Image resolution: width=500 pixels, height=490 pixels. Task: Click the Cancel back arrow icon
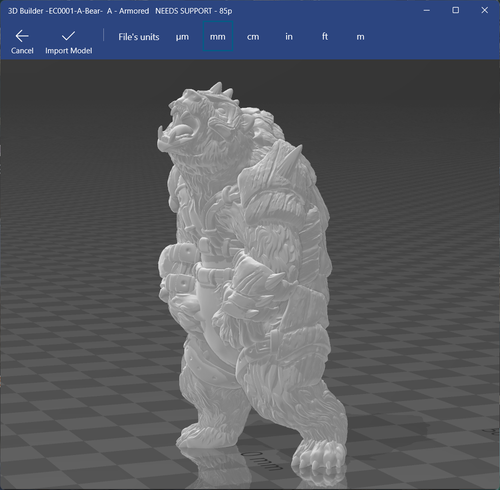tap(22, 36)
